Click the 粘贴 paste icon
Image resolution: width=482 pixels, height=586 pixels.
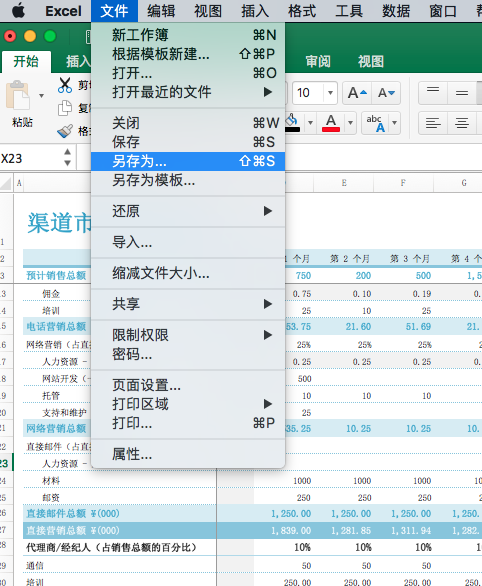pos(18,95)
